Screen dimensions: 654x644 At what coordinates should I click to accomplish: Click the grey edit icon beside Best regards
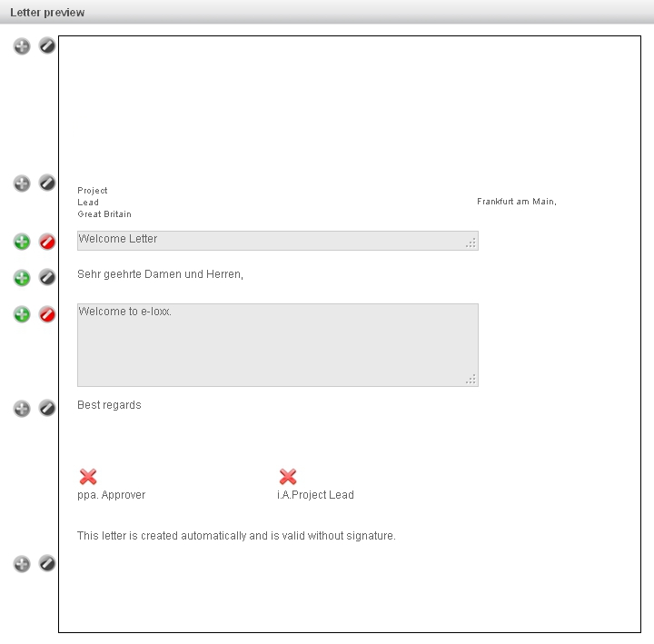47,408
